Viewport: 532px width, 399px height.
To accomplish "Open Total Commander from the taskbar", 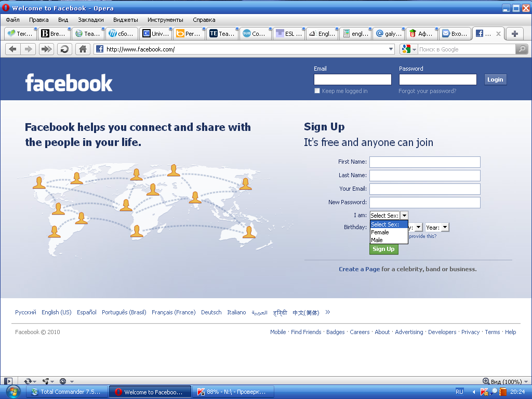I will (66, 392).
